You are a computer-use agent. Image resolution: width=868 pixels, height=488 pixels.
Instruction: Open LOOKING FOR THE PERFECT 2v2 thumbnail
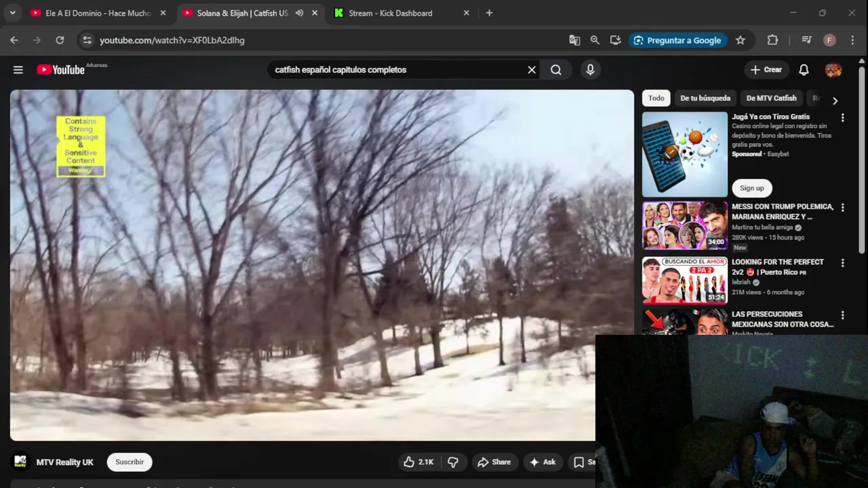[685, 280]
